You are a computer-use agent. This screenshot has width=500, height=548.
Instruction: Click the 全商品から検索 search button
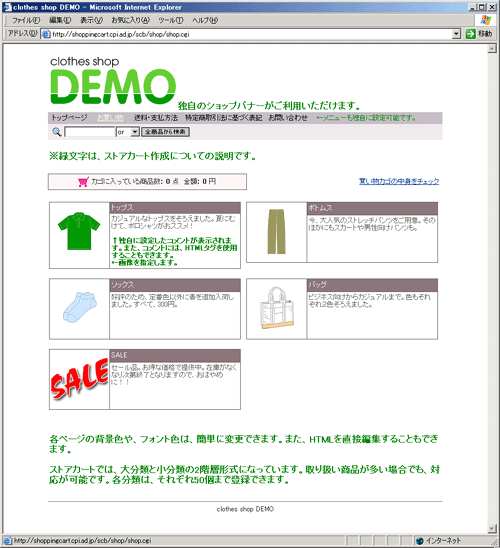point(165,132)
